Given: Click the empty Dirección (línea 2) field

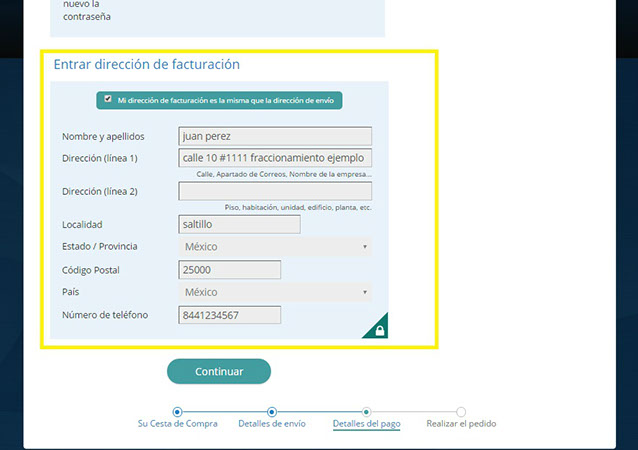Looking at the screenshot, I should point(274,191).
